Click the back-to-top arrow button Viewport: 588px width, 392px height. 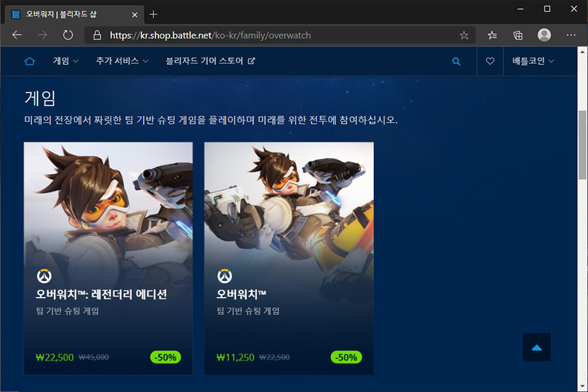tap(537, 348)
